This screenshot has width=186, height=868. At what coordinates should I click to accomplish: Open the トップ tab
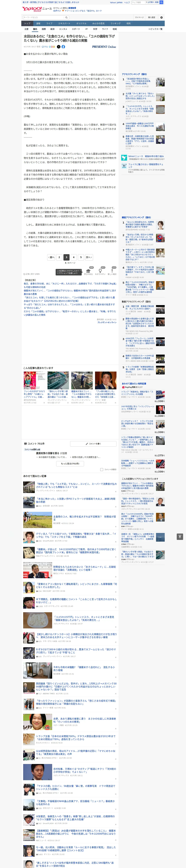tap(27, 24)
